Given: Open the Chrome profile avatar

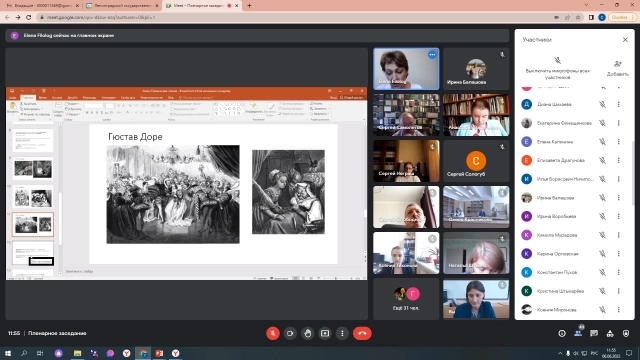Looking at the screenshot, I should point(602,18).
